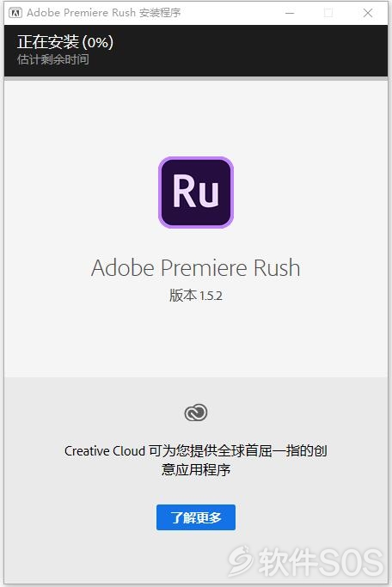Select the Adobe Premiere Rush product name
This screenshot has width=392, height=587.
coord(196,268)
